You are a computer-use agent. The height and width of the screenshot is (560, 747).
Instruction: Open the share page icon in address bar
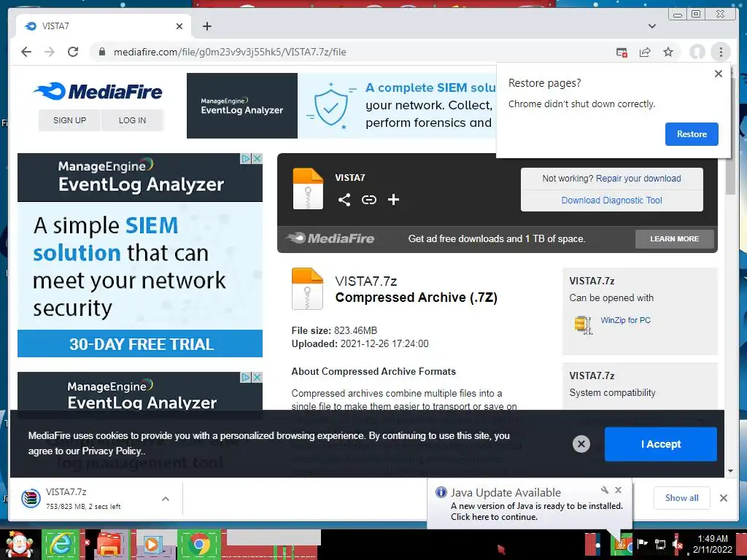645,52
